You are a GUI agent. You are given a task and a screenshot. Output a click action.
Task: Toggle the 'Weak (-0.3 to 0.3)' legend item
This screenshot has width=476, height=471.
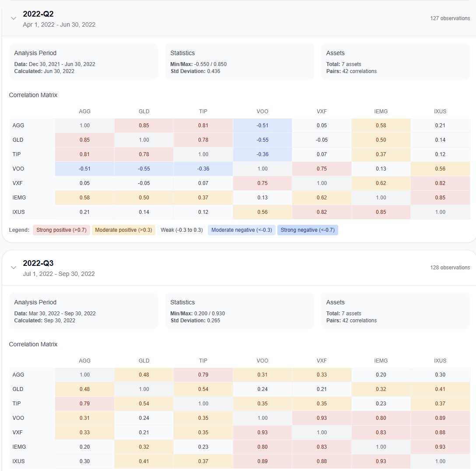(x=182, y=230)
